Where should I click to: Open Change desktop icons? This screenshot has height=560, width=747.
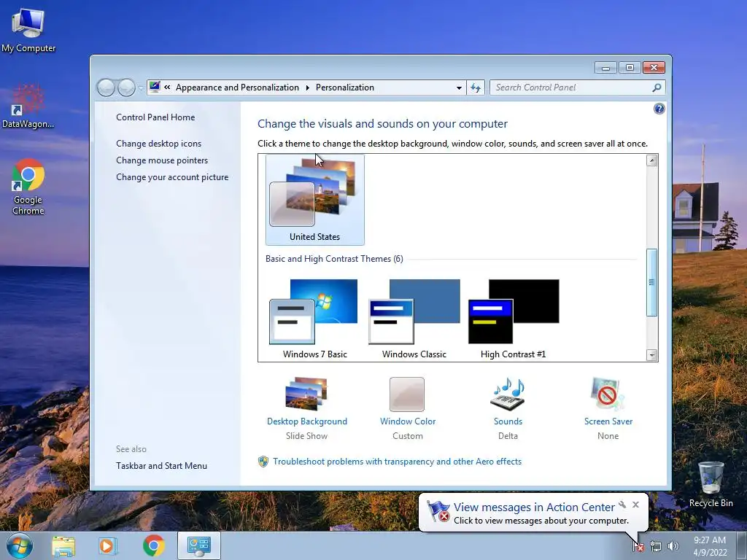coord(158,144)
